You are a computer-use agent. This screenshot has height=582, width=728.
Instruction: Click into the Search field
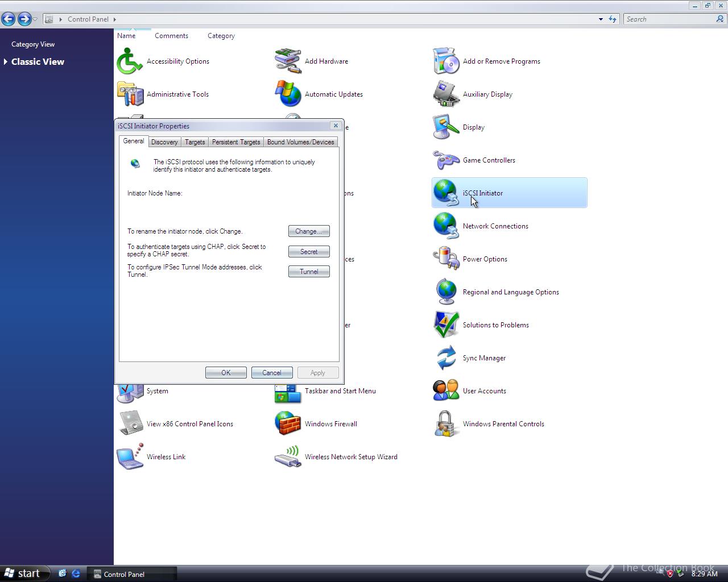click(x=669, y=19)
